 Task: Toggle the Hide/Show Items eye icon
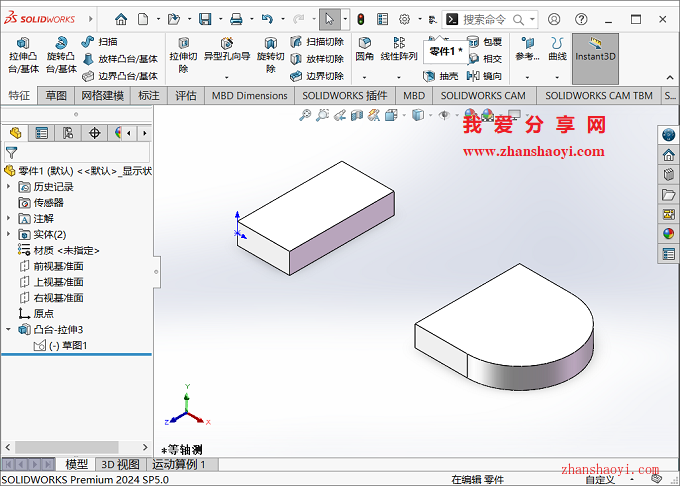click(445, 116)
